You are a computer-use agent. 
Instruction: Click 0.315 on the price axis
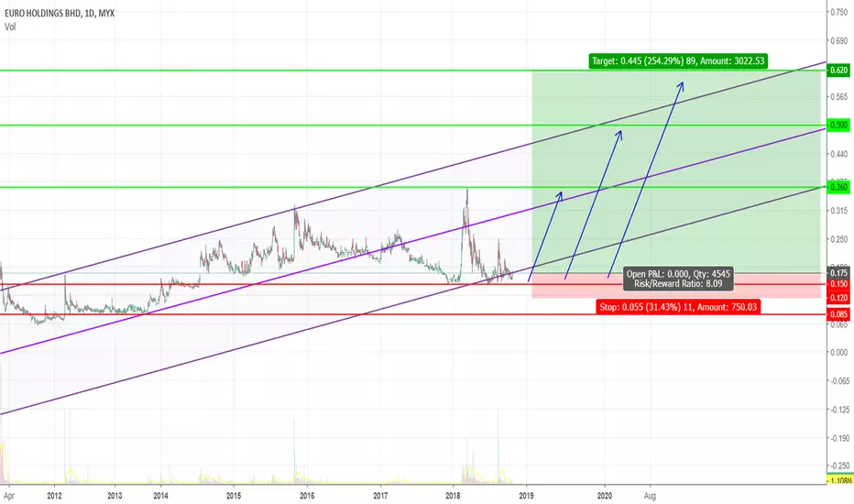(838, 211)
